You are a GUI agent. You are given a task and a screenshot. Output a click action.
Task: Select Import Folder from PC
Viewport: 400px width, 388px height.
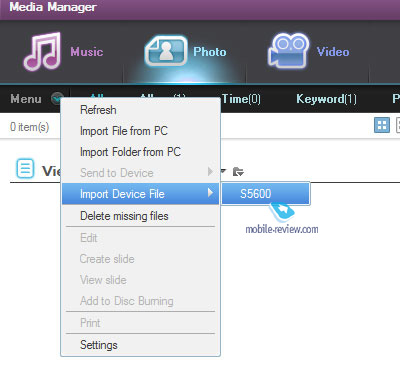point(140,152)
